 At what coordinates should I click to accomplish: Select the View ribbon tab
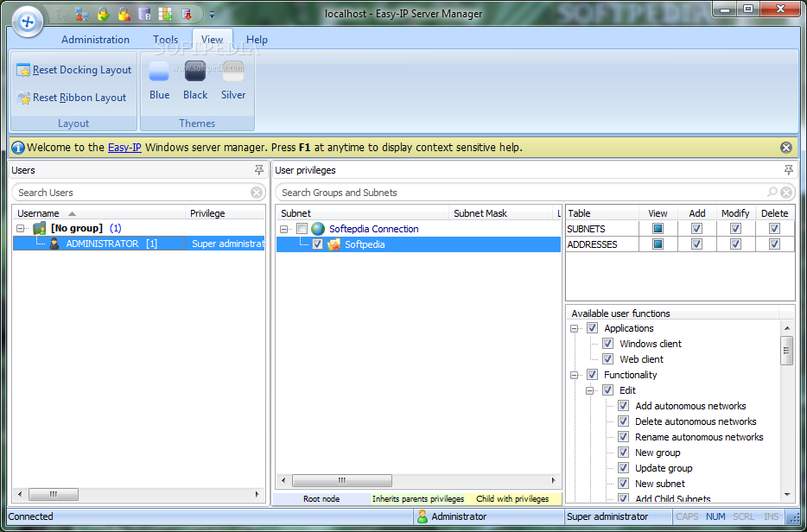pyautogui.click(x=212, y=40)
